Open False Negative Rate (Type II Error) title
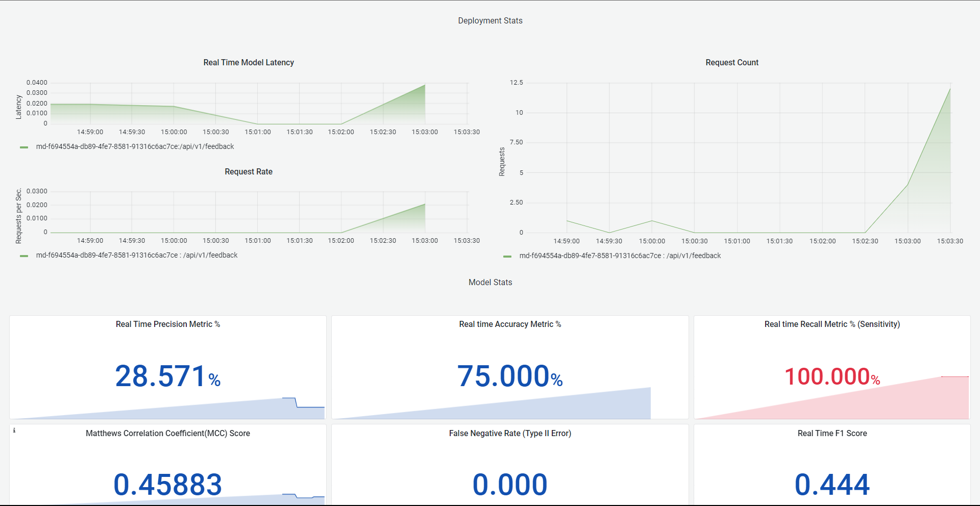The image size is (980, 506). tap(510, 433)
